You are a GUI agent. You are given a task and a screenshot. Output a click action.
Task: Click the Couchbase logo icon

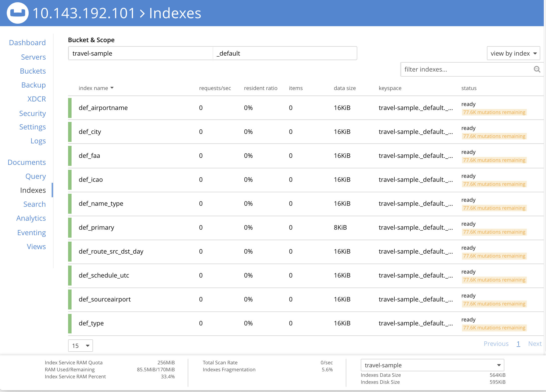point(17,12)
